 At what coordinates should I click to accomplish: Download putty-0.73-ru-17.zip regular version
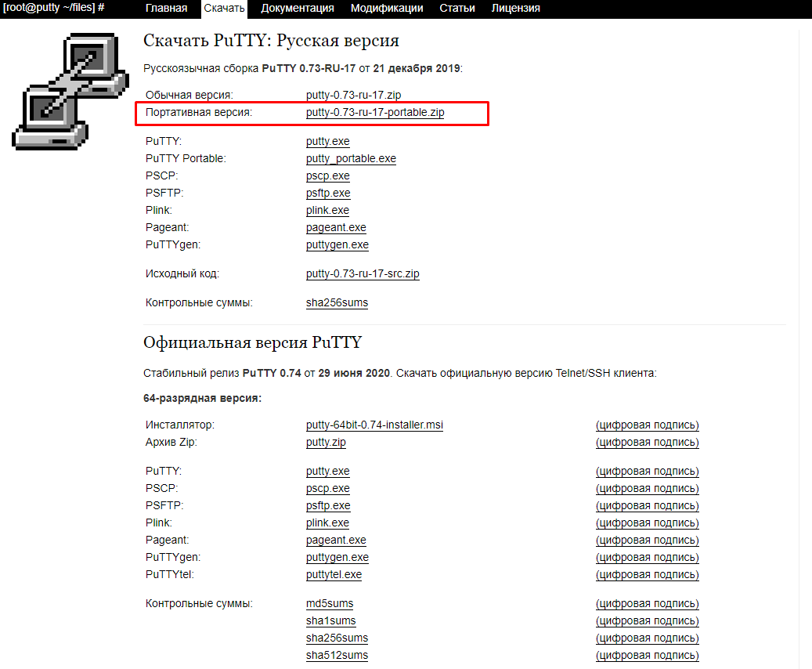click(353, 95)
